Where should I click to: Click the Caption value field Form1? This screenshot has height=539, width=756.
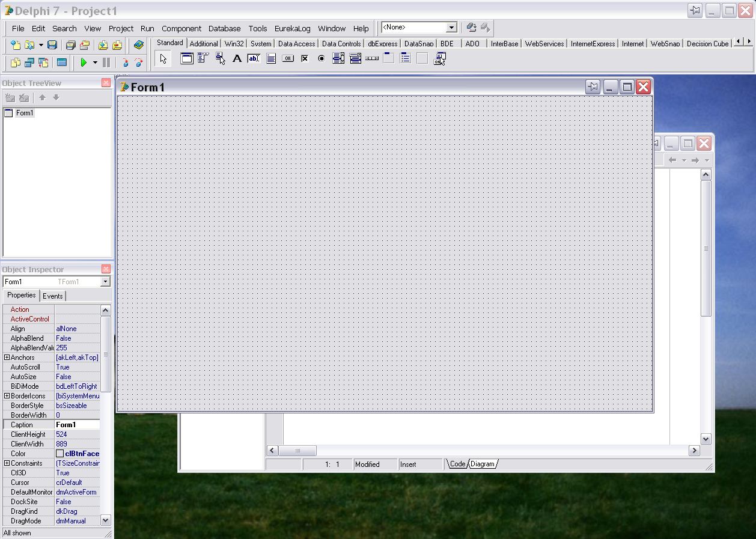click(77, 425)
